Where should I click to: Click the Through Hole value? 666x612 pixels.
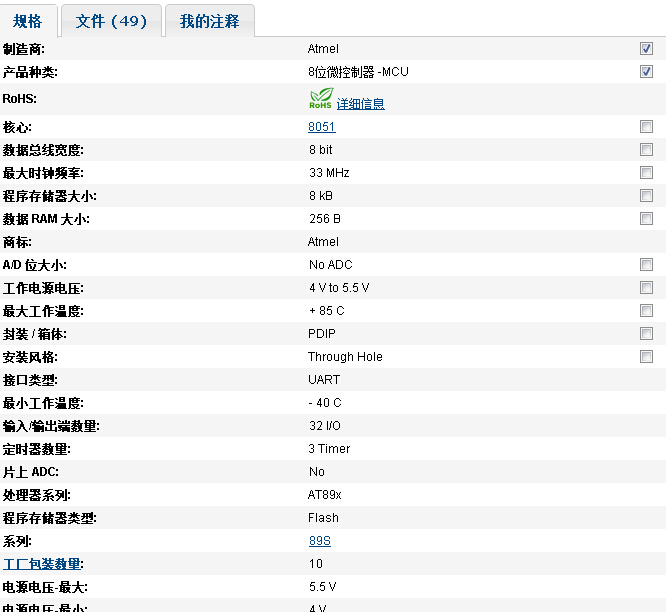(345, 357)
